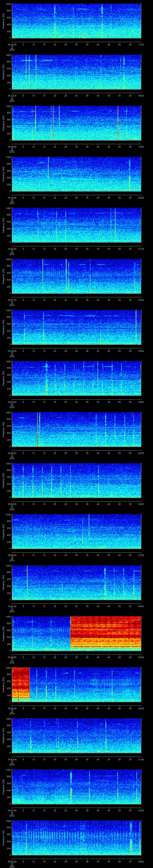Click the 18:21:00 start time label
The image size is (153, 868).
(x=12, y=300)
